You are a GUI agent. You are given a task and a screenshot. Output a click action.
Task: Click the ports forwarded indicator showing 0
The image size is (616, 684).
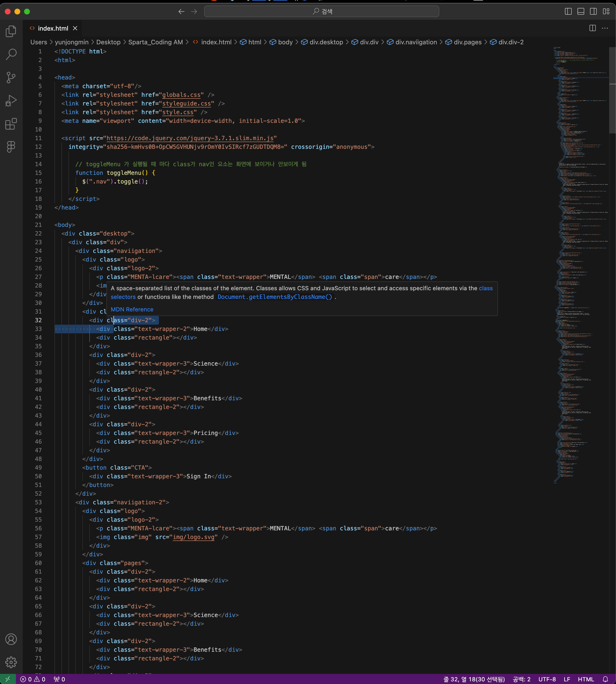point(59,679)
